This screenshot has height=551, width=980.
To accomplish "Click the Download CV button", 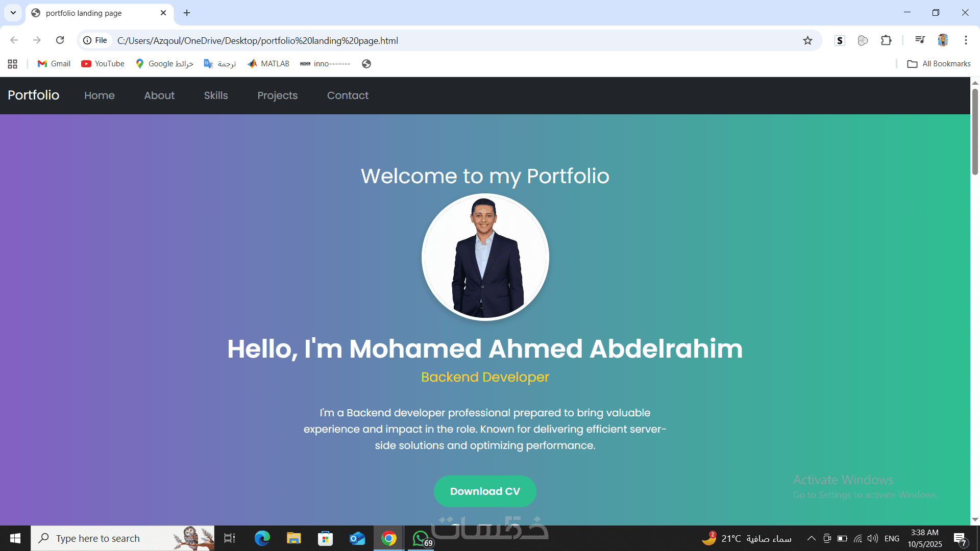I will 485,491.
